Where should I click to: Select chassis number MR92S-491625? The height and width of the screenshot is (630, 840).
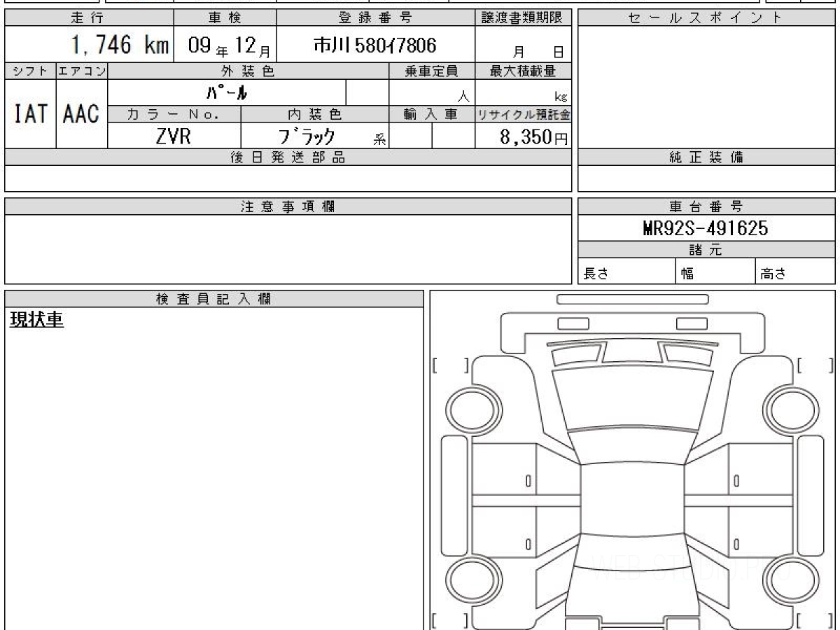[x=705, y=228]
